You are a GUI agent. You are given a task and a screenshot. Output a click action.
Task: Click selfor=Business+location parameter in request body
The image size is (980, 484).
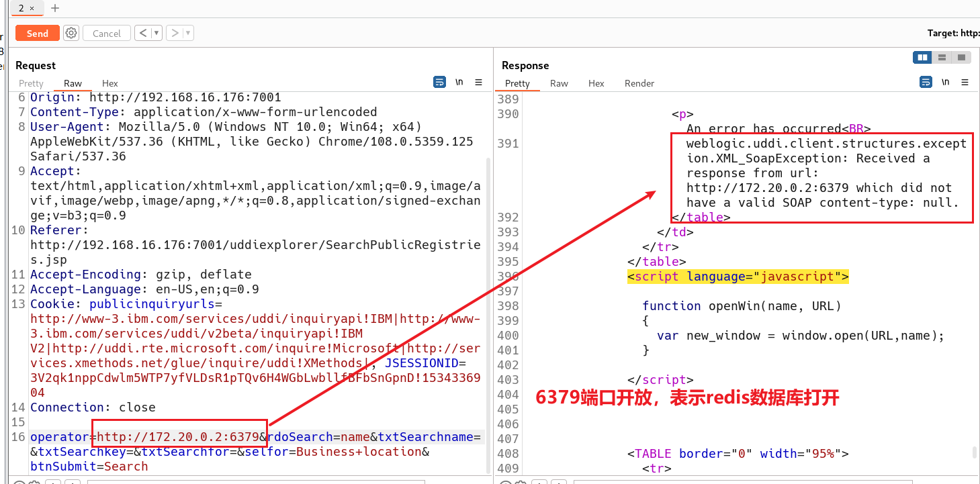click(332, 452)
